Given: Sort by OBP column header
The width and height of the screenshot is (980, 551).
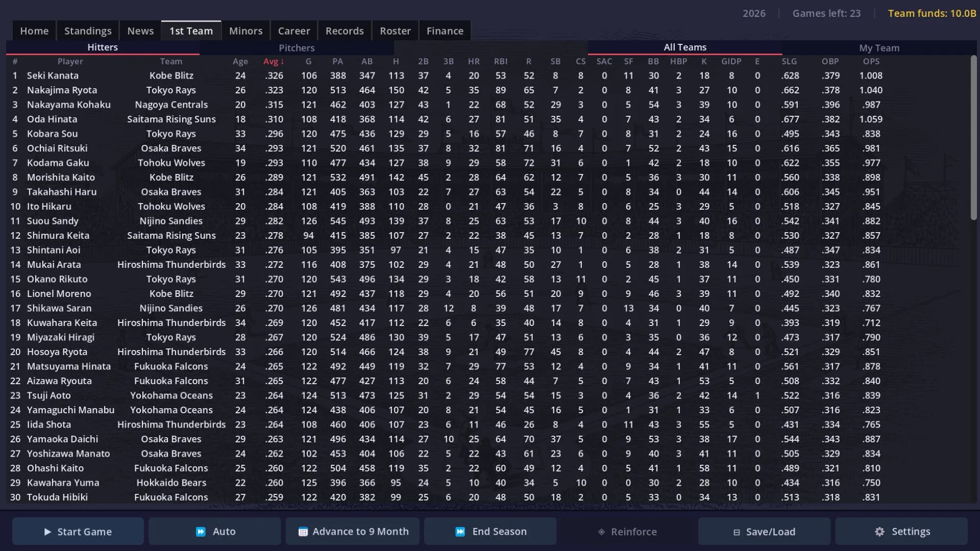Looking at the screenshot, I should click(x=830, y=61).
